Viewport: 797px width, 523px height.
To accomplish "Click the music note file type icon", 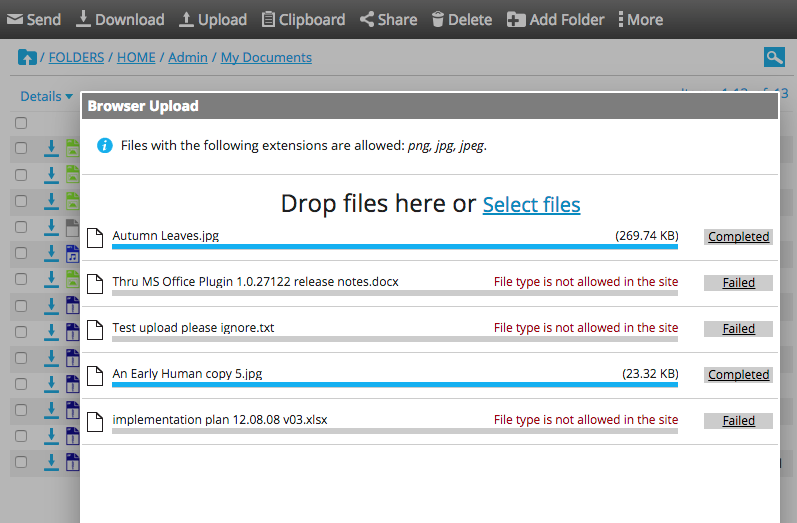I will [x=73, y=253].
